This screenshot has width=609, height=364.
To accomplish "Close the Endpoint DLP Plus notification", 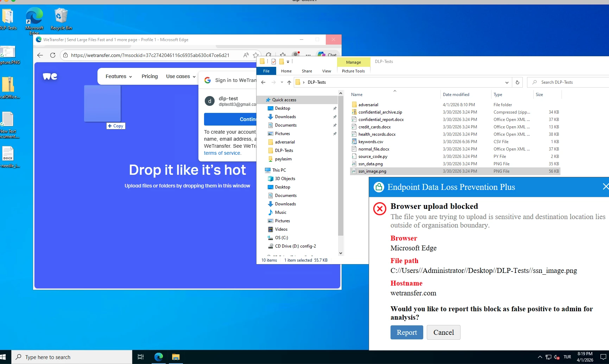I will click(x=605, y=186).
